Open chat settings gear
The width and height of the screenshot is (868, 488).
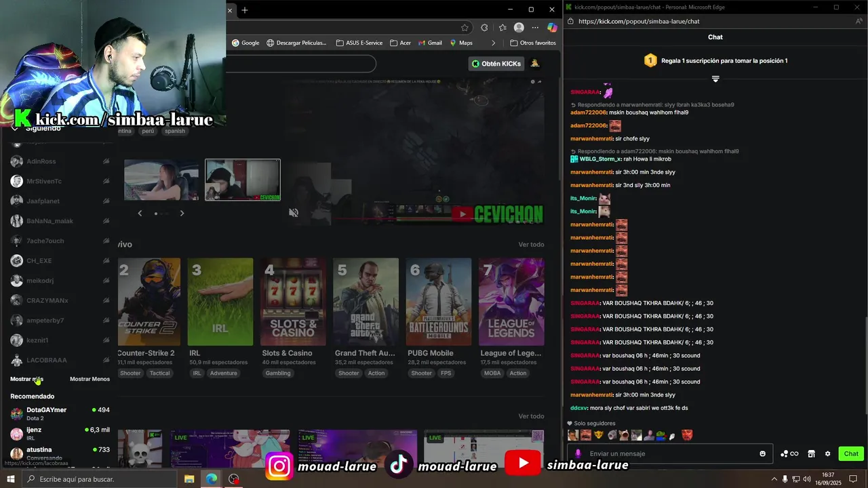tap(827, 453)
